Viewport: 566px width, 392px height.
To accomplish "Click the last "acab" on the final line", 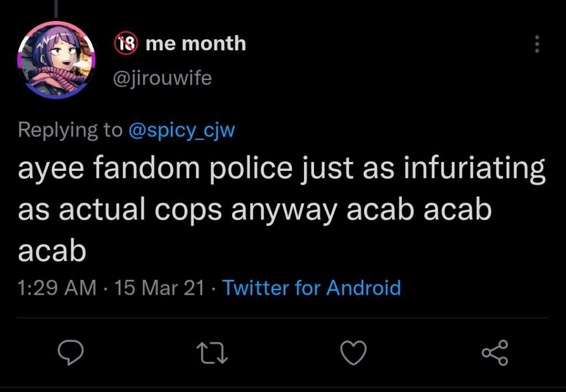I will [52, 252].
